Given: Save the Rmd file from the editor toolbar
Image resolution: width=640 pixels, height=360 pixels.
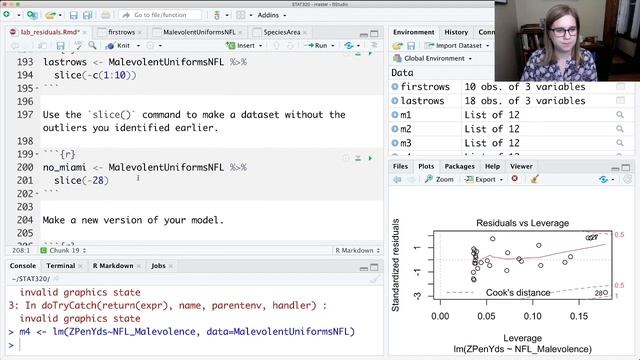Looking at the screenshot, I should 60,46.
